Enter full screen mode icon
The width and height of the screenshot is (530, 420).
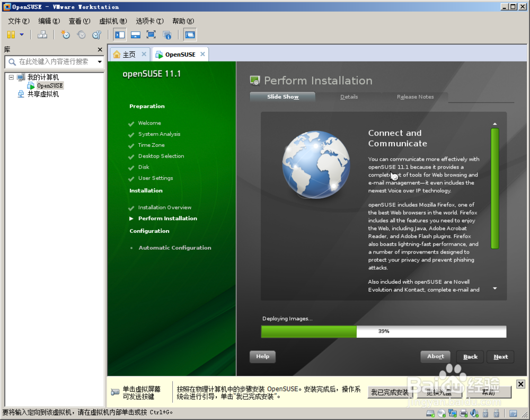point(151,34)
